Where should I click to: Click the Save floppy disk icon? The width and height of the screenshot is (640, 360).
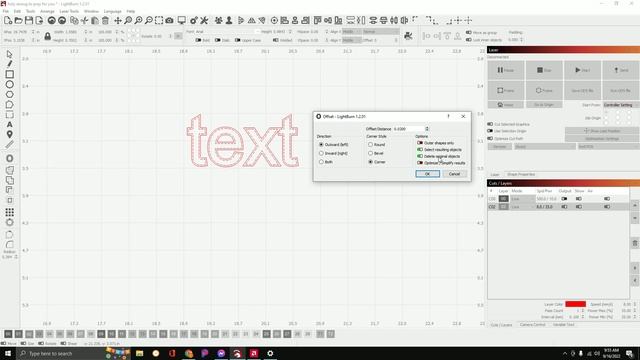pyautogui.click(x=29, y=20)
